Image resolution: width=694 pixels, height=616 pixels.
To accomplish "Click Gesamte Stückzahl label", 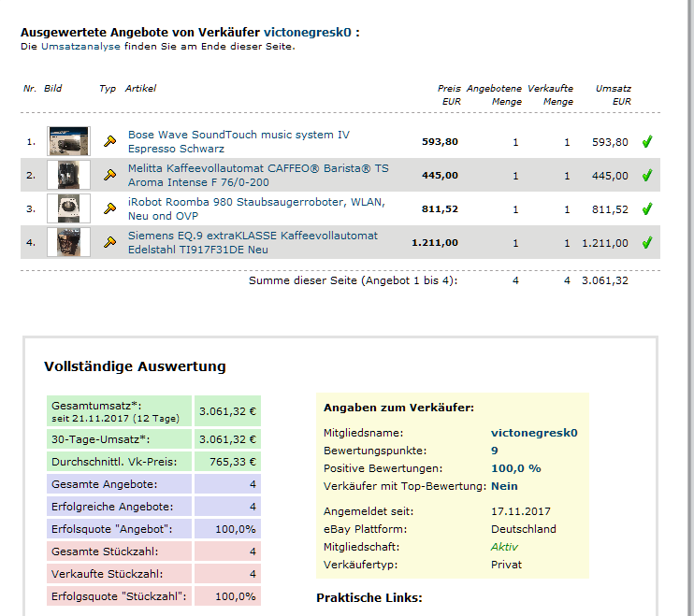I will [105, 552].
